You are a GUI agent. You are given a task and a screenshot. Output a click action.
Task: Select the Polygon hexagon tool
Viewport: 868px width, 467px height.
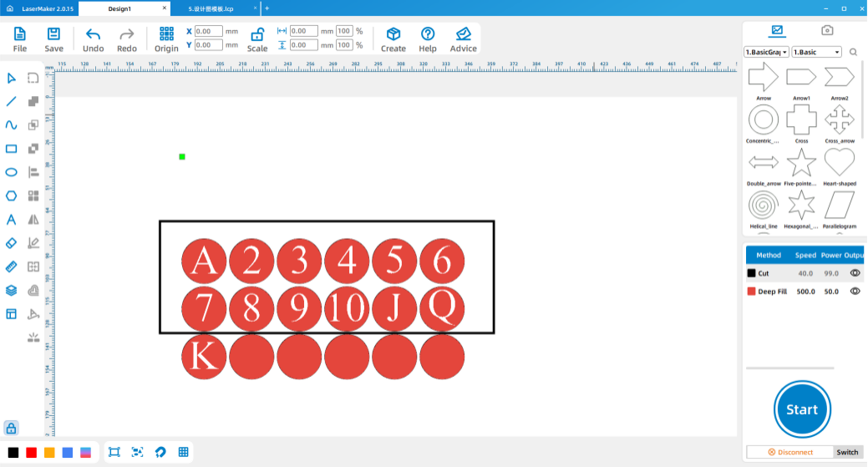click(12, 196)
